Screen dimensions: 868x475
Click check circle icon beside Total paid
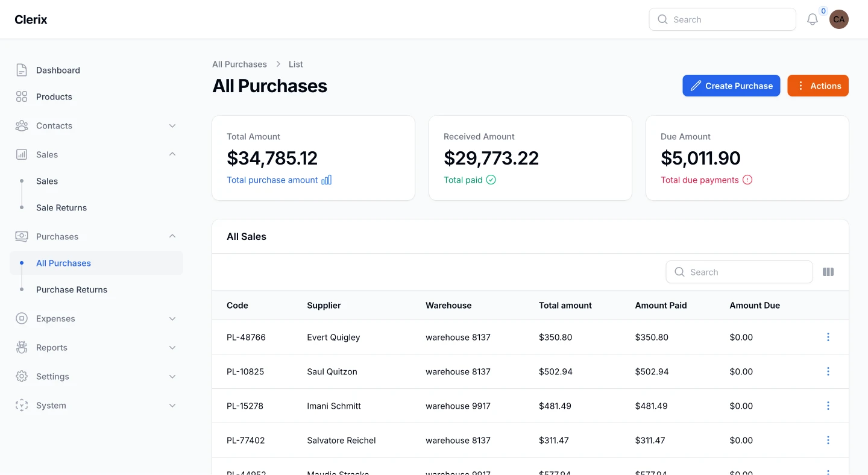[491, 180]
